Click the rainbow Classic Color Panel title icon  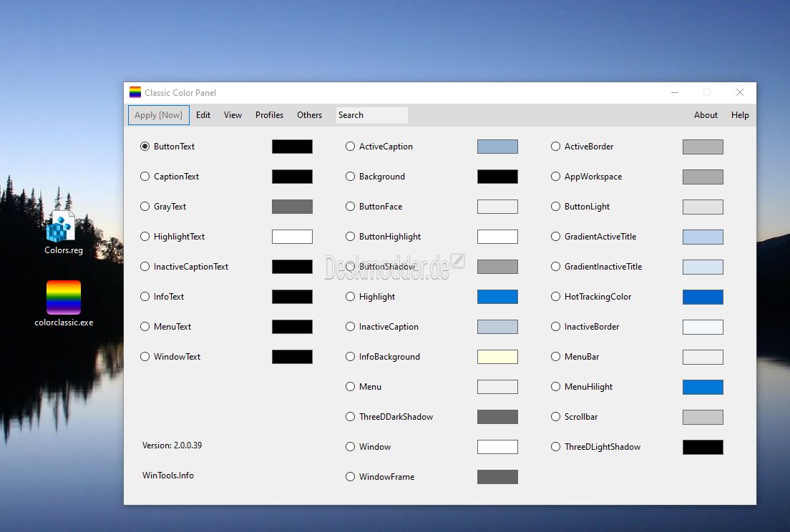coord(135,92)
